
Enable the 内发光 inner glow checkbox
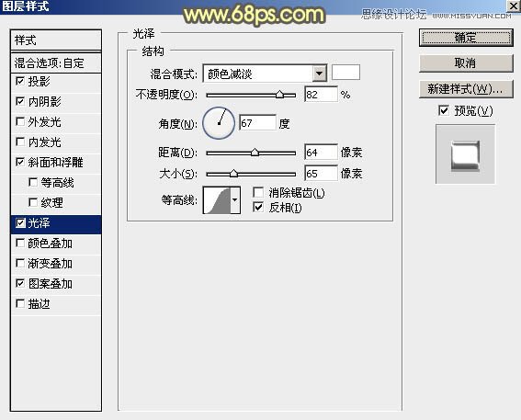point(20,142)
